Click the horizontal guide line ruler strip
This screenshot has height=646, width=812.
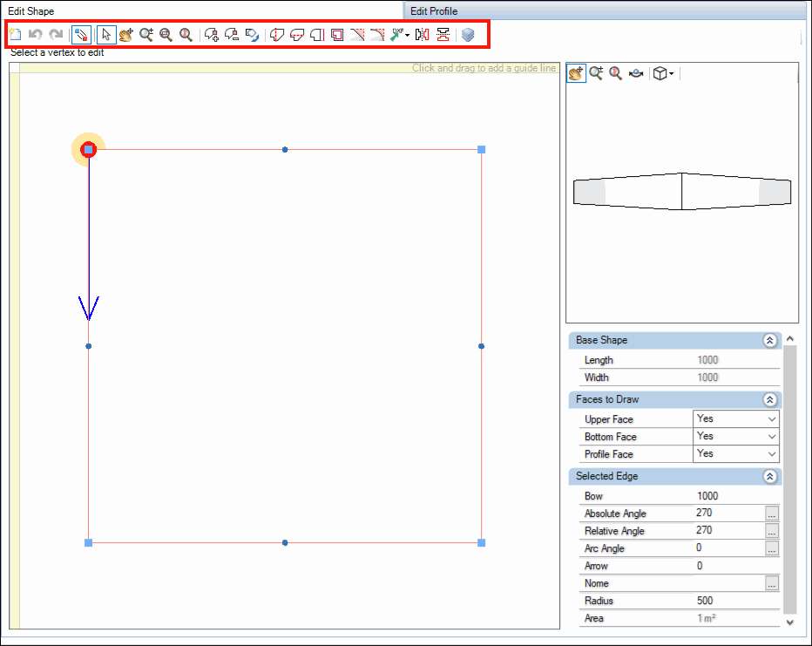click(289, 68)
